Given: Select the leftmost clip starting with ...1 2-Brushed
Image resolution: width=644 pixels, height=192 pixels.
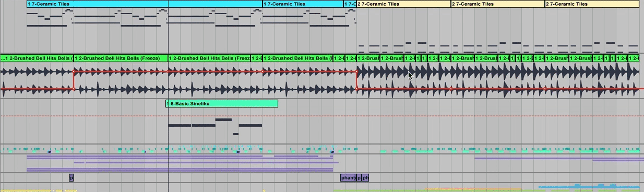Looking at the screenshot, I should [37, 58].
